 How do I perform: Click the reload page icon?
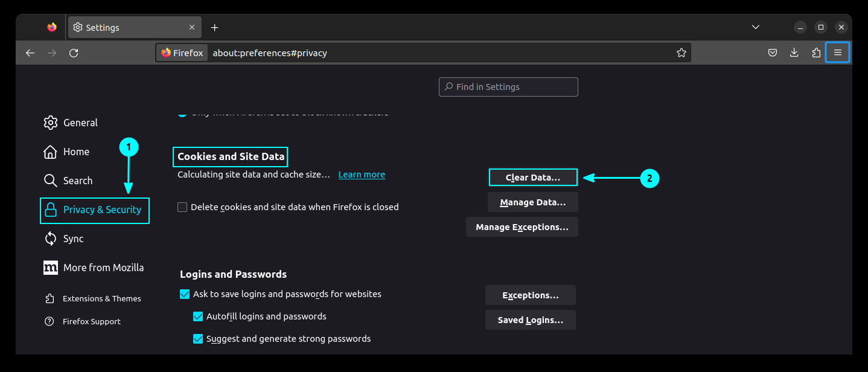pos(74,53)
